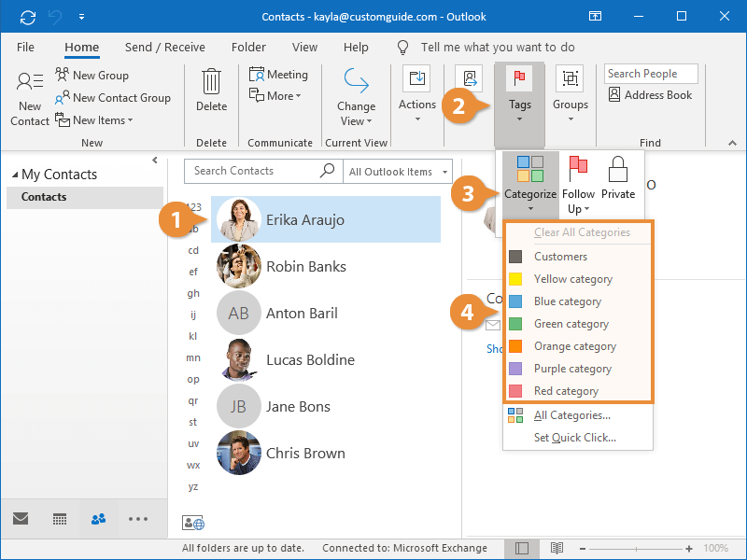The height and width of the screenshot is (560, 747).
Task: Switch to Calendar in the navigation bar
Action: (x=60, y=519)
